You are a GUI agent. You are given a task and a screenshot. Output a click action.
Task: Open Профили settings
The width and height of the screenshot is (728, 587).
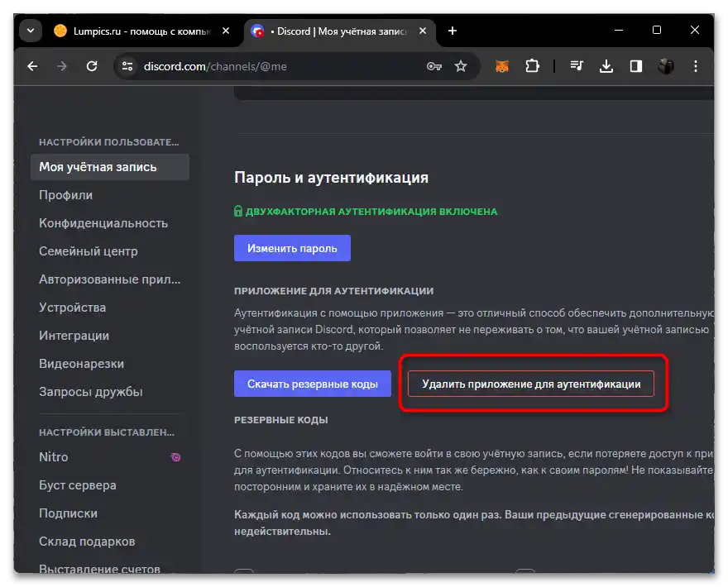click(109, 195)
